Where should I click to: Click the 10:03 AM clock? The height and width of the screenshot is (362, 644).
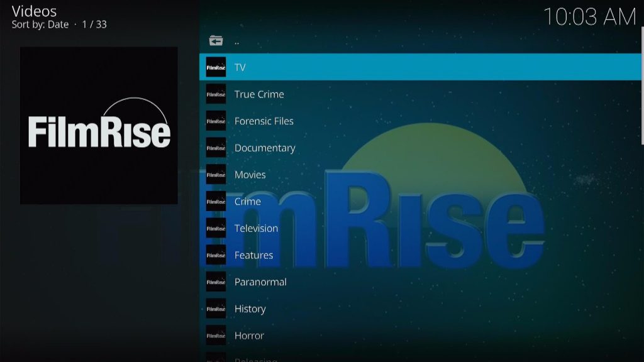pyautogui.click(x=589, y=17)
